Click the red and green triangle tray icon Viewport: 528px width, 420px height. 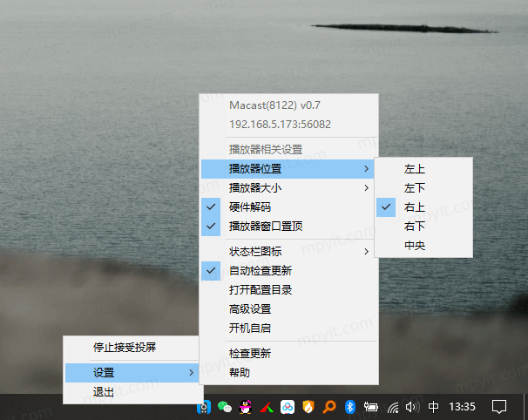[267, 408]
